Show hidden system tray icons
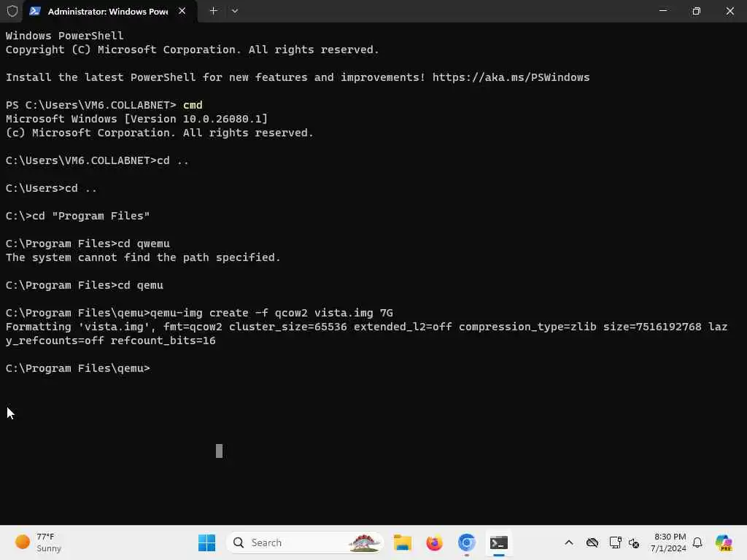This screenshot has width=747, height=560. (569, 542)
